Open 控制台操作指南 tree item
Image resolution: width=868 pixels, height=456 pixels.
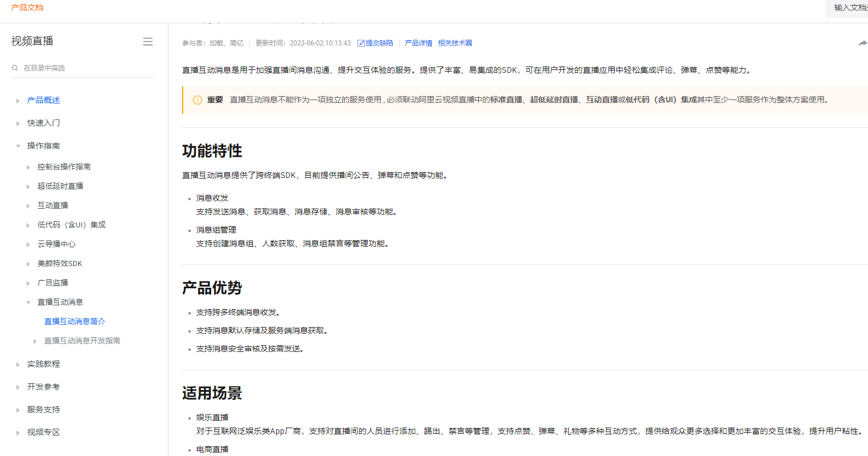tap(64, 167)
